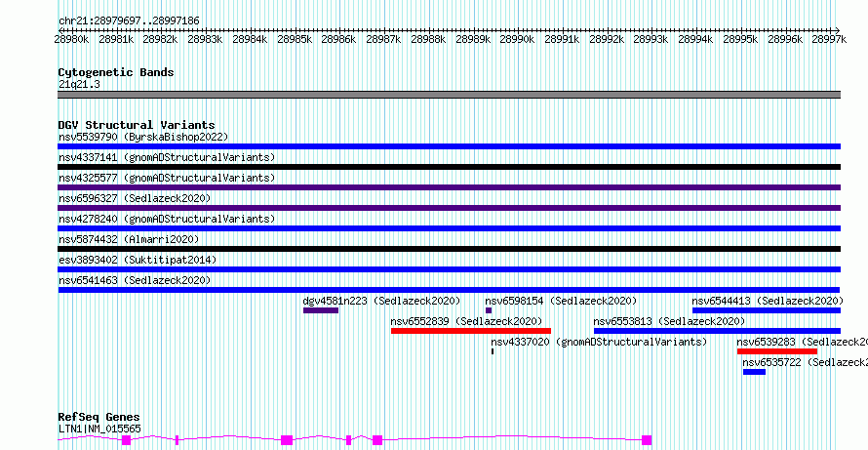Open nsv5539790 (ByrskaBishop2022) variant label
The width and height of the screenshot is (868, 450).
click(x=143, y=137)
